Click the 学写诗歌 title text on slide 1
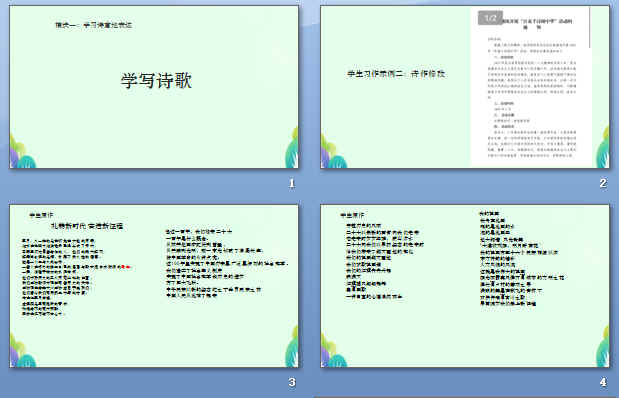619x398 pixels. coord(156,81)
